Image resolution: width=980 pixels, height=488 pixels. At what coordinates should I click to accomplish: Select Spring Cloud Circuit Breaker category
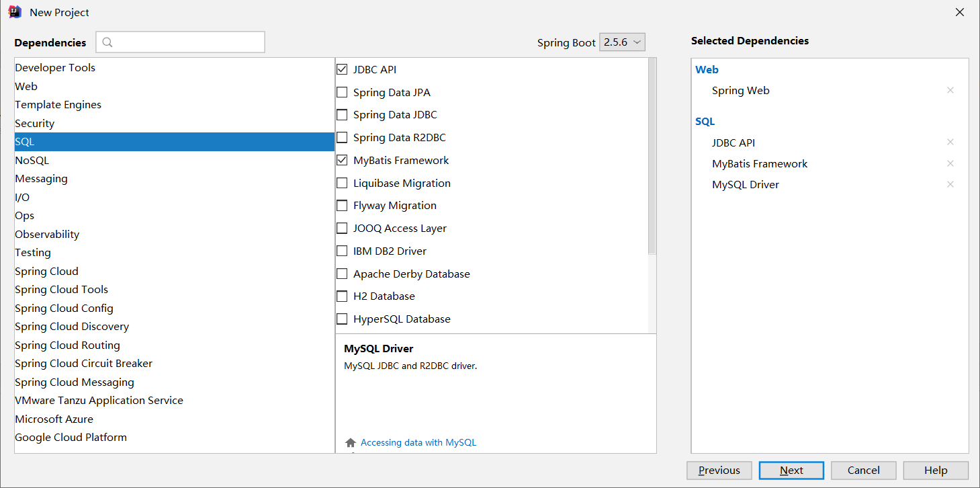(x=175, y=364)
